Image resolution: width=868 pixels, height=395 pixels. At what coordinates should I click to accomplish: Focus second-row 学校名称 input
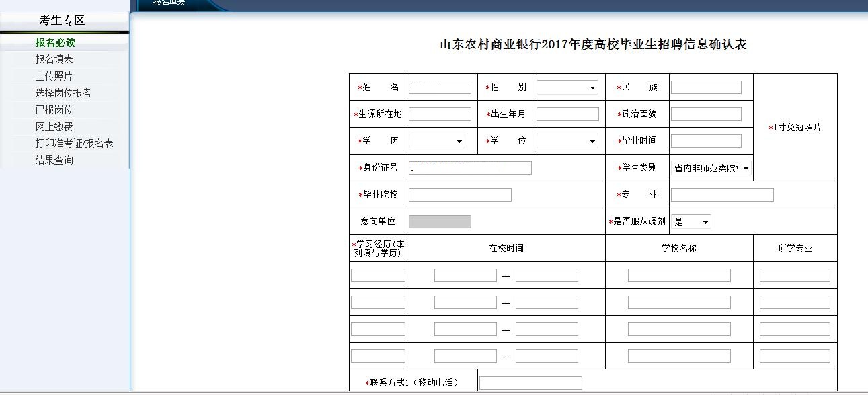679,302
